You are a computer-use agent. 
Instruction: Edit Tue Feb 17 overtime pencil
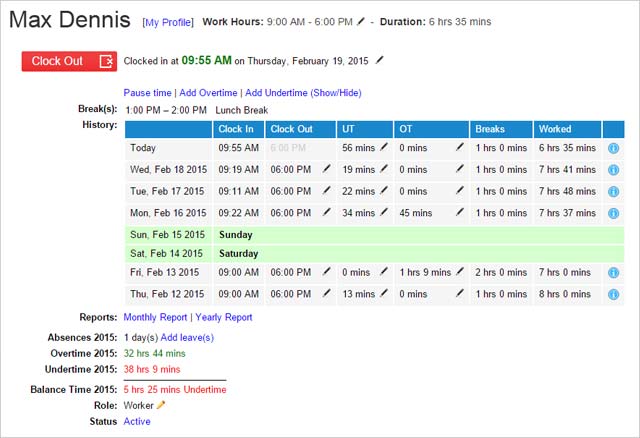click(460, 190)
